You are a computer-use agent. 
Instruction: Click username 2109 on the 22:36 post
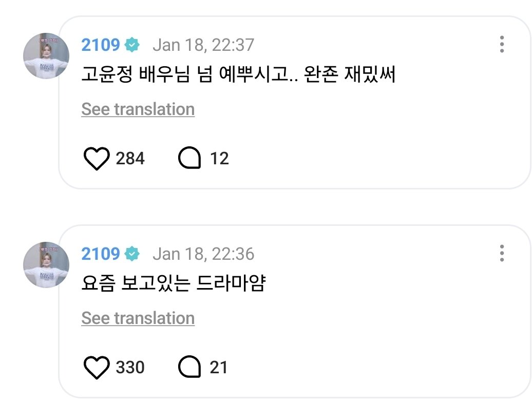tap(100, 254)
